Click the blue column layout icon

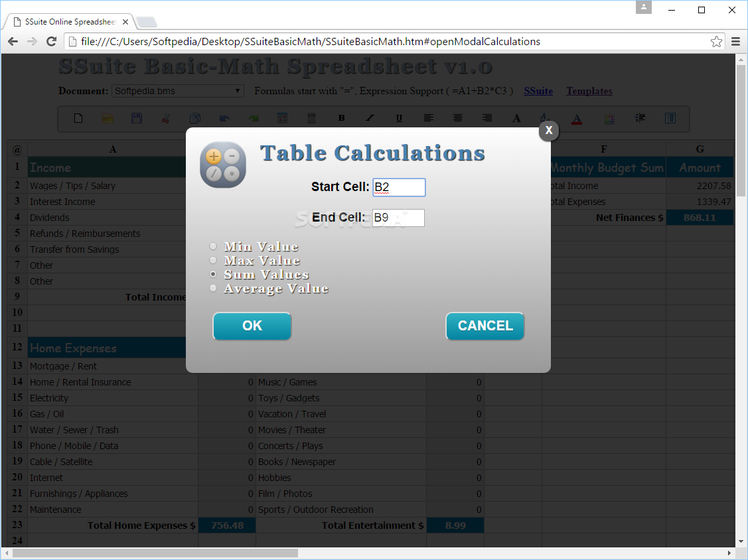(x=670, y=118)
